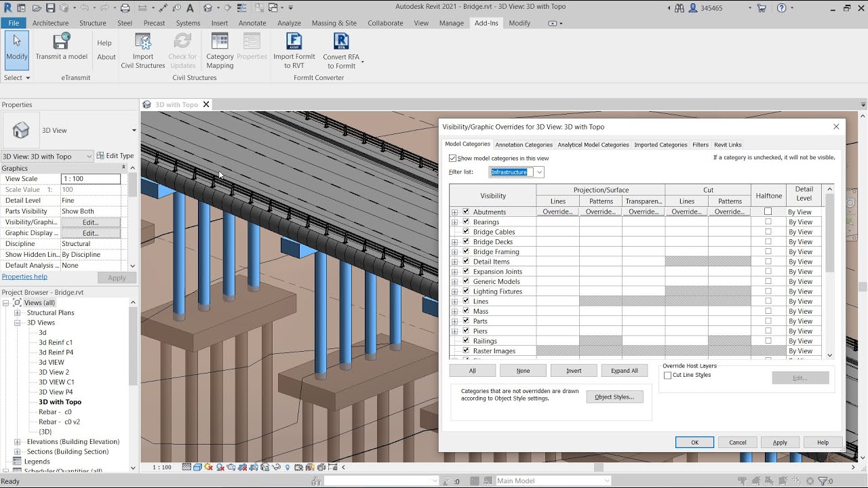Open the Collaborate ribbon tab

coord(385,23)
